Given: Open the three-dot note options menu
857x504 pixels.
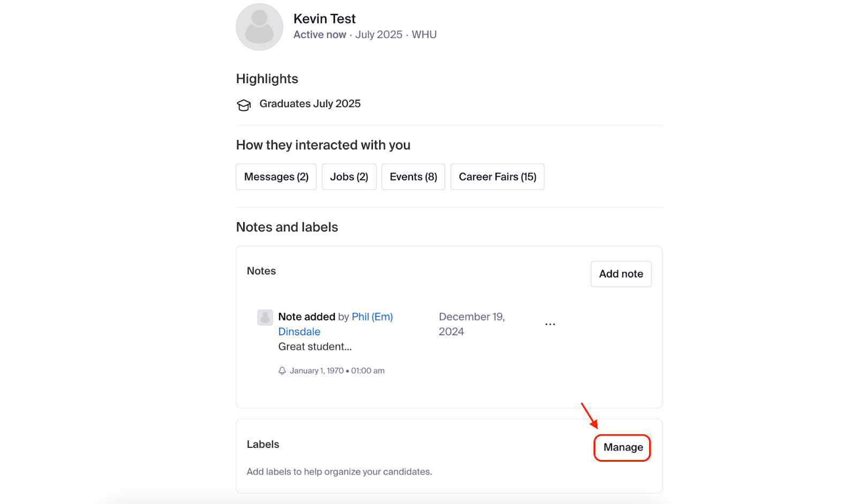Looking at the screenshot, I should pyautogui.click(x=550, y=324).
